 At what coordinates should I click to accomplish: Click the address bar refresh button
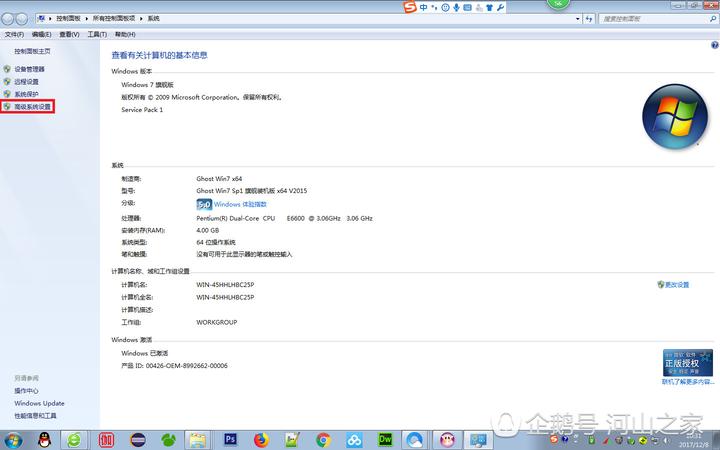click(589, 19)
